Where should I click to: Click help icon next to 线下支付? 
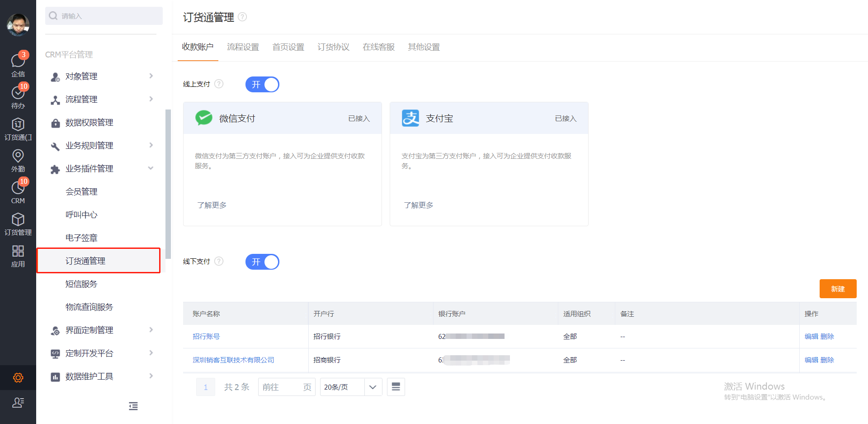[219, 261]
